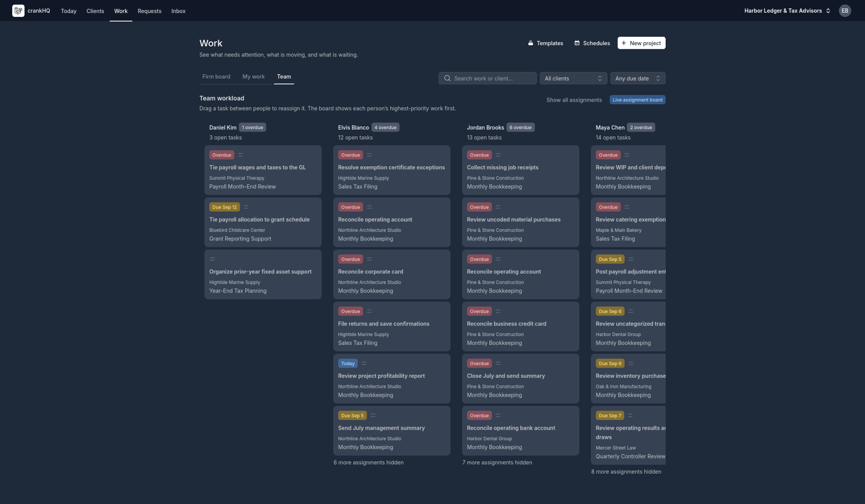Go to the Today nav item

coord(68,11)
